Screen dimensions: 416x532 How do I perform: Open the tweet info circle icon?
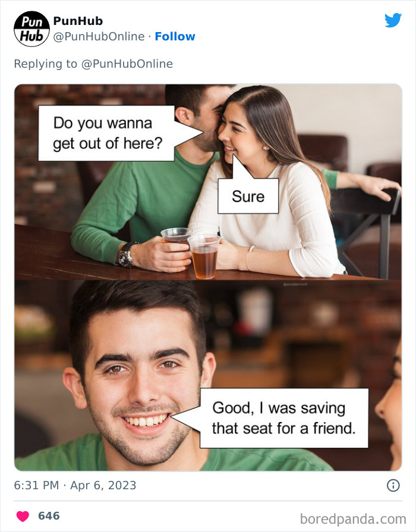point(393,486)
